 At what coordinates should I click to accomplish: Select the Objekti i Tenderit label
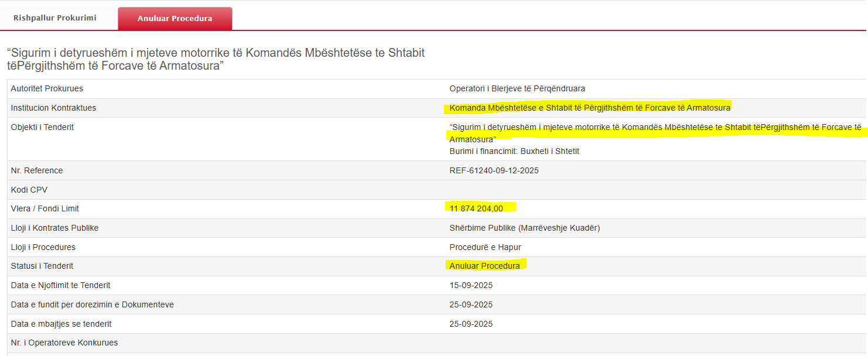tap(42, 127)
